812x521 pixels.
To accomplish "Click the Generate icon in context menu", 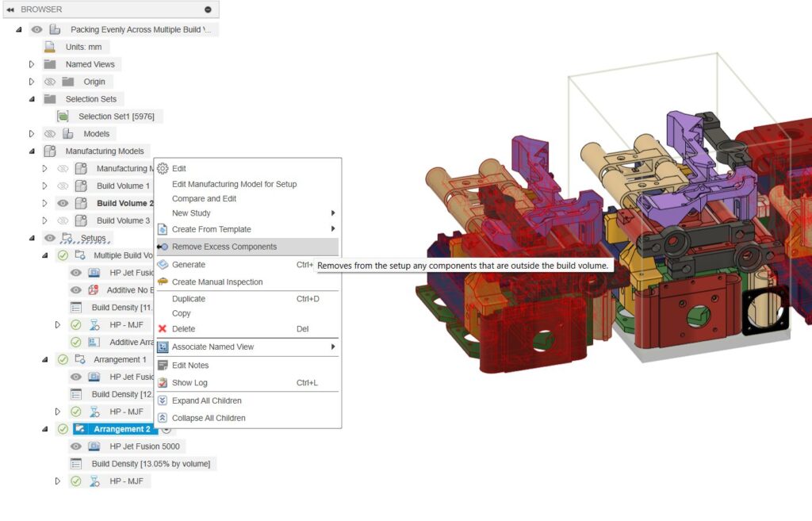I will point(163,265).
